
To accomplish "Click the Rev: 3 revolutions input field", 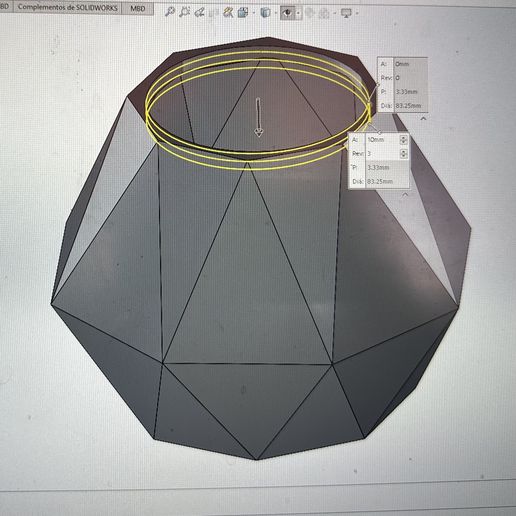I will click(x=382, y=154).
